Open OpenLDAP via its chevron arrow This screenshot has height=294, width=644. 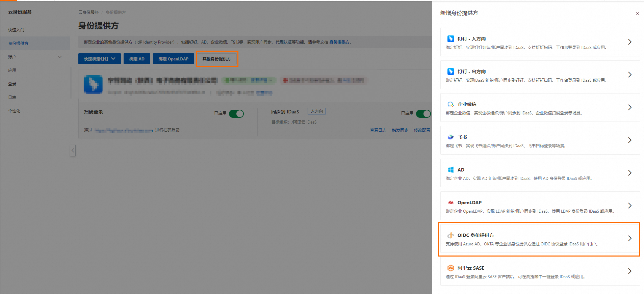(629, 206)
